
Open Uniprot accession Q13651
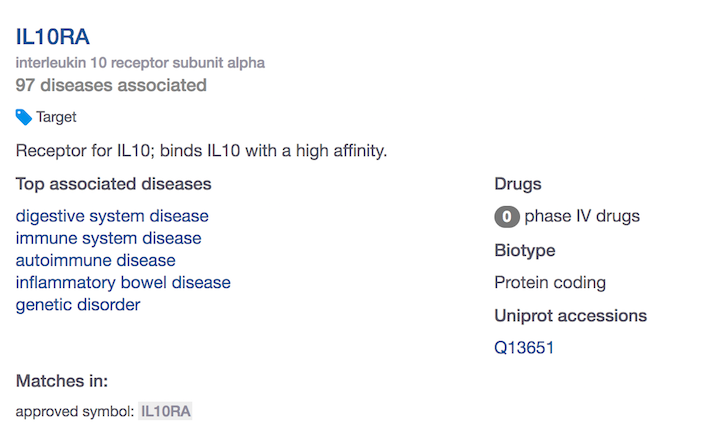click(x=524, y=348)
